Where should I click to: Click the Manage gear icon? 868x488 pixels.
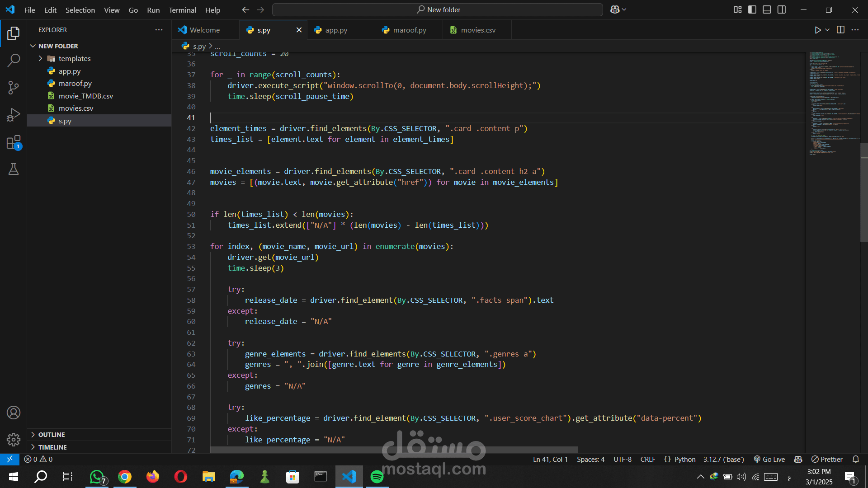click(14, 439)
